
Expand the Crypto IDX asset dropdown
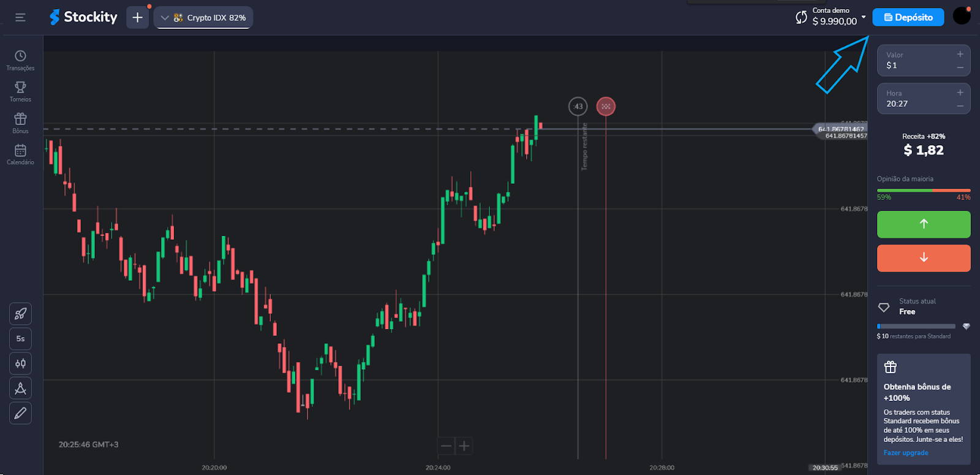pos(203,18)
